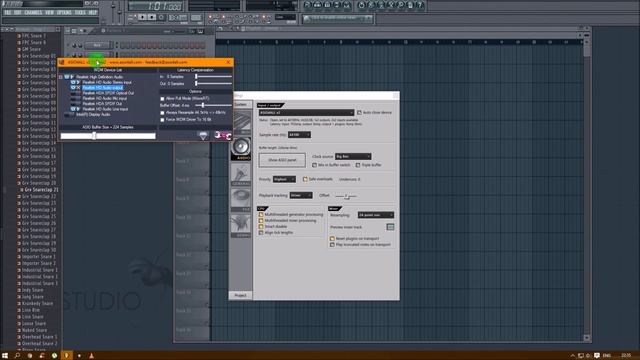640x360 pixels.
Task: Switch to the System settings tab
Action: tap(240, 104)
